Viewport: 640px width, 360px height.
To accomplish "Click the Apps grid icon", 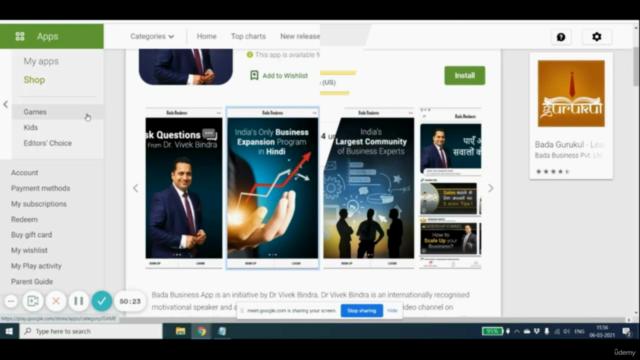I will (20, 36).
